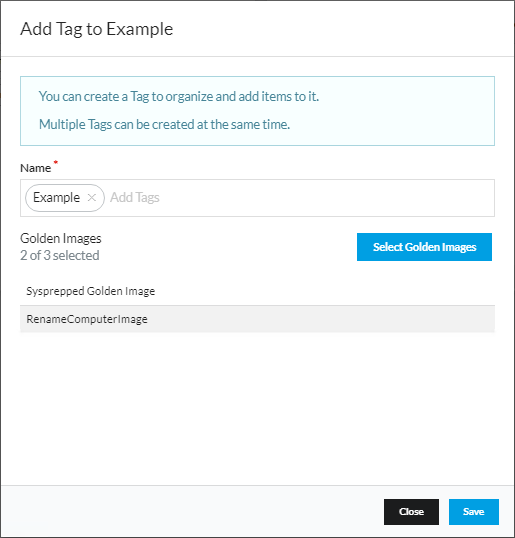
Task: Click the Add Tag to Example title
Action: tap(96, 29)
